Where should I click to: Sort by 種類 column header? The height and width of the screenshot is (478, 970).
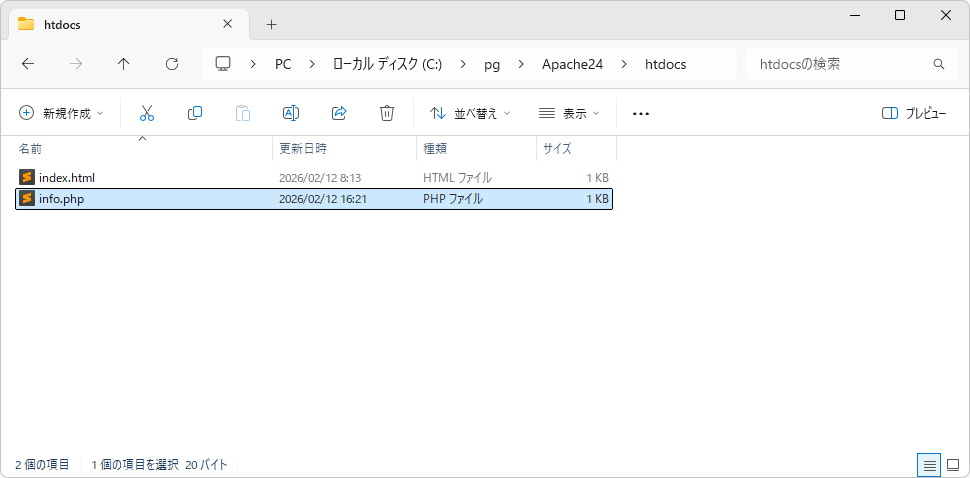(x=435, y=148)
